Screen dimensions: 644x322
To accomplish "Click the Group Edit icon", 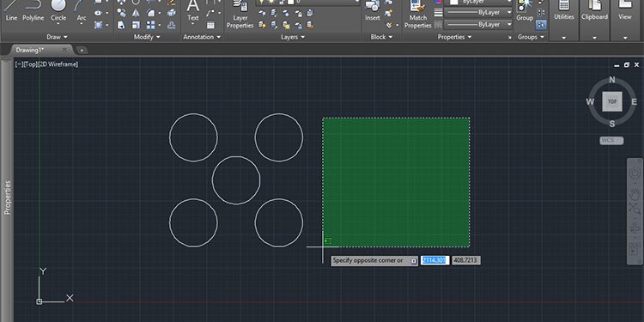I will pos(541,13).
